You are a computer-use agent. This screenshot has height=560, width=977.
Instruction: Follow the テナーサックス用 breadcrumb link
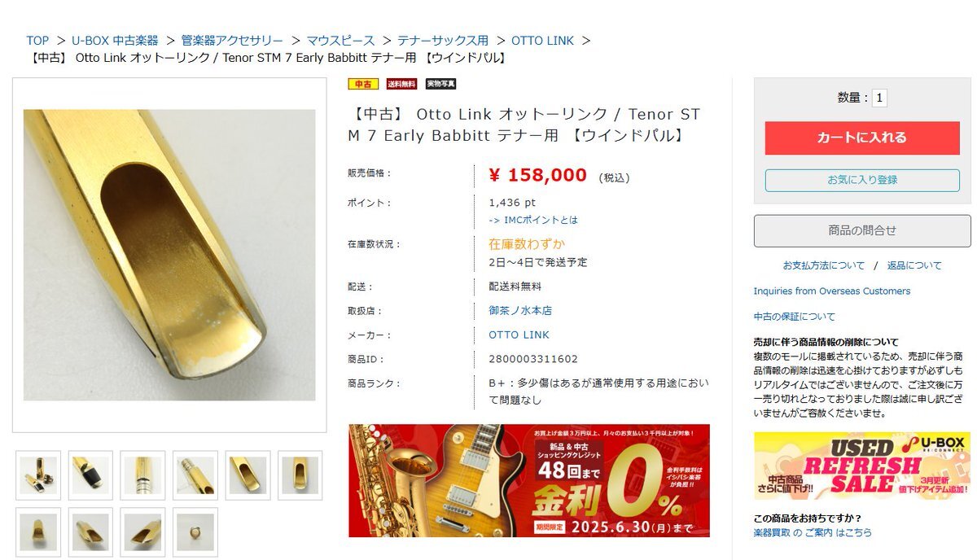(x=443, y=40)
